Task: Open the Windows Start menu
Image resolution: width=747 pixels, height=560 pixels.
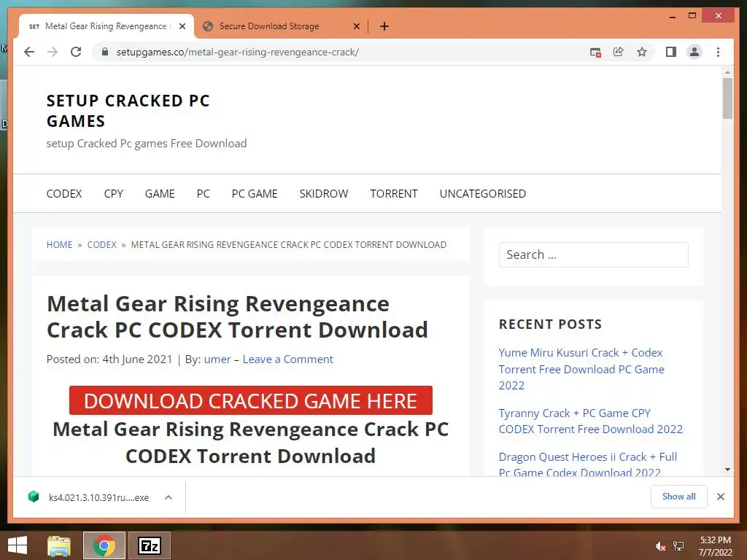Action: pos(18,545)
